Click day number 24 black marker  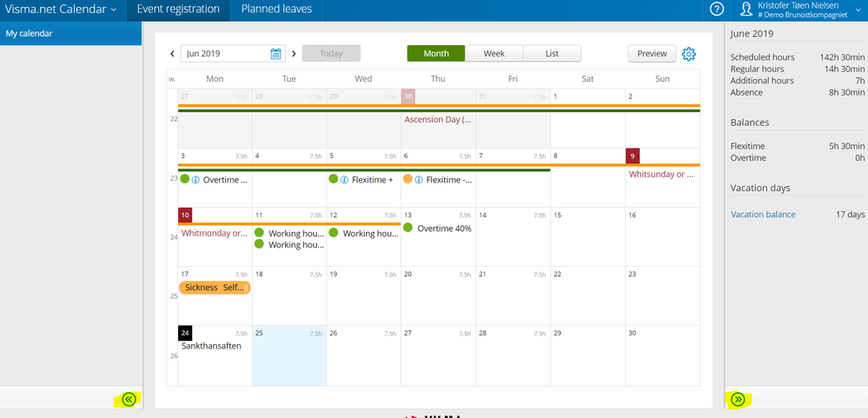point(185,333)
